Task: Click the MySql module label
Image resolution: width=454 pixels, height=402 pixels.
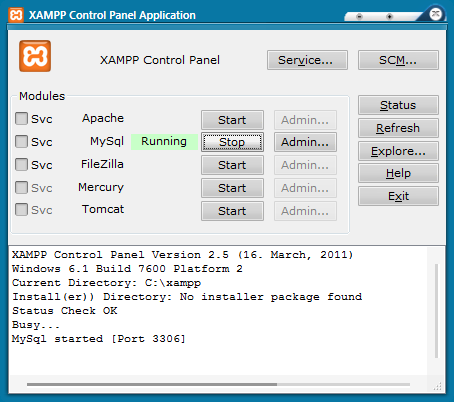Action: click(x=107, y=141)
